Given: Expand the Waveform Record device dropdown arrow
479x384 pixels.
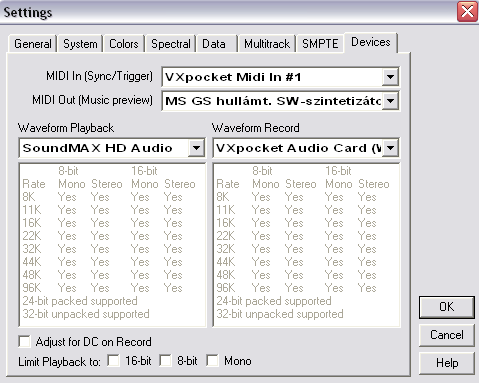Looking at the screenshot, I should [x=390, y=148].
